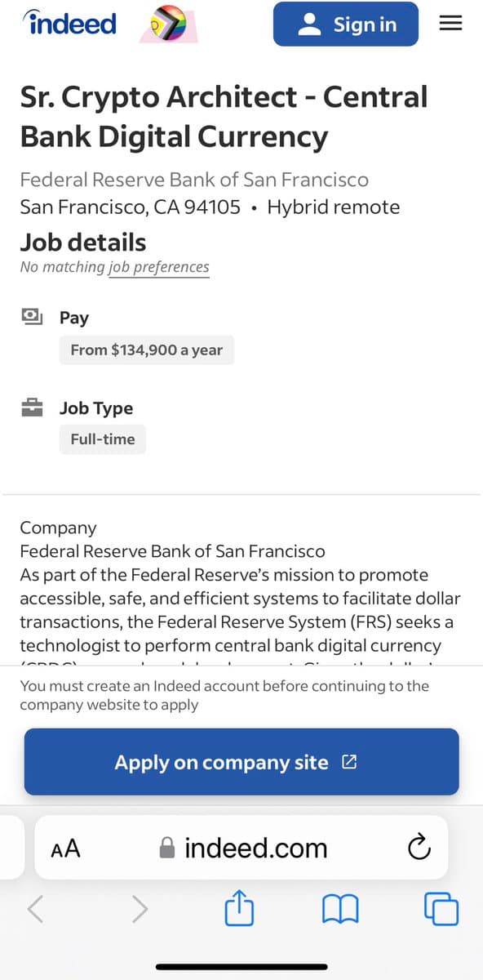Screen dimensions: 483x980
Task: Open the hamburger menu icon
Action: tap(450, 24)
